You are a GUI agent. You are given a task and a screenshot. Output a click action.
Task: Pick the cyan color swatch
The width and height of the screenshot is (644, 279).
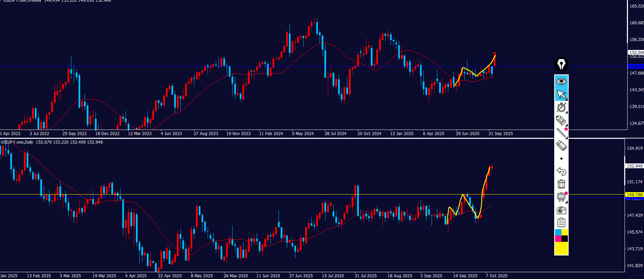[558, 232]
